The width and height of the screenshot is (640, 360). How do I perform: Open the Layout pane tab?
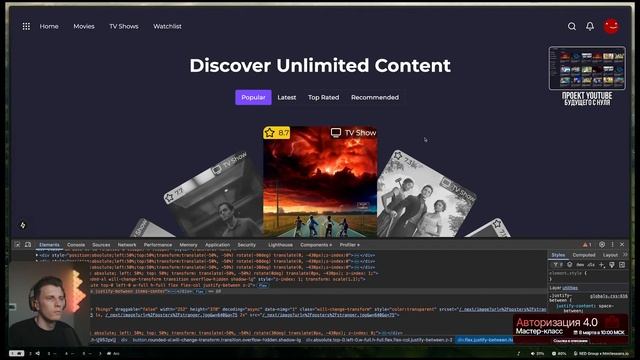(610, 255)
